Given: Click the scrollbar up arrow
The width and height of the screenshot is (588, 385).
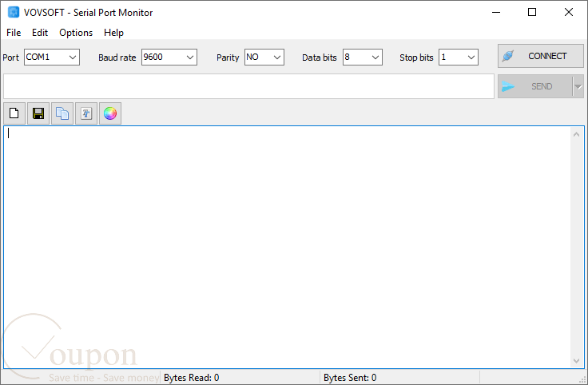Looking at the screenshot, I should pyautogui.click(x=576, y=134).
